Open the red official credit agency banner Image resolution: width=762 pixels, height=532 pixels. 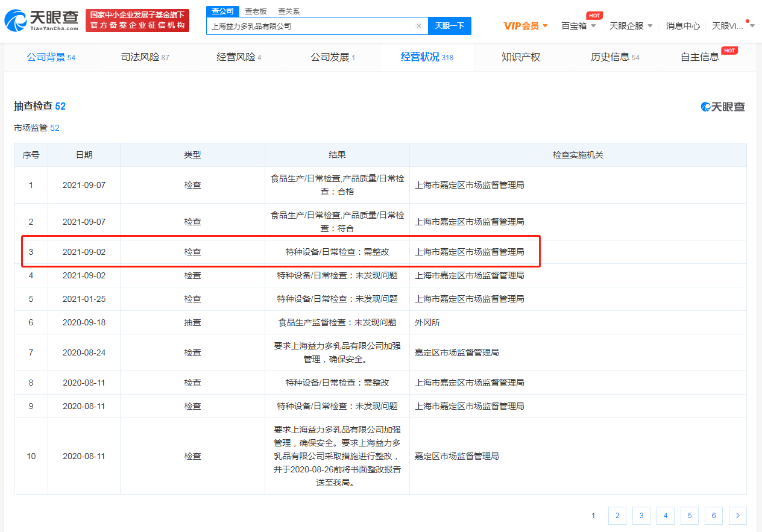coord(137,20)
